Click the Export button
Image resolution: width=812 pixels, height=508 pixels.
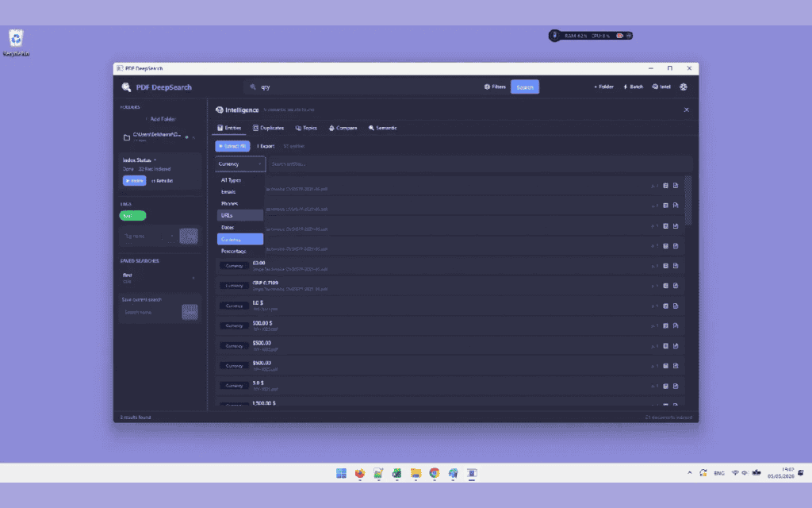click(266, 146)
